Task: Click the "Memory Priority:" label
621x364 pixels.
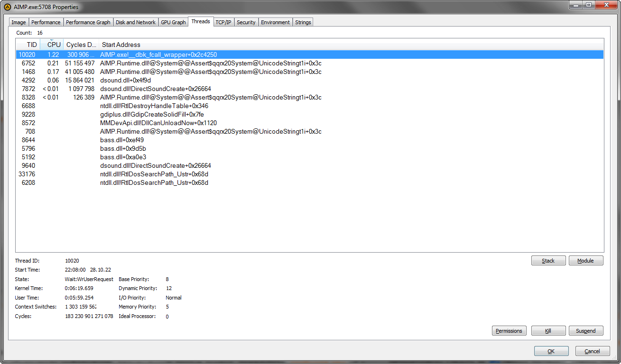Action: pos(137,307)
